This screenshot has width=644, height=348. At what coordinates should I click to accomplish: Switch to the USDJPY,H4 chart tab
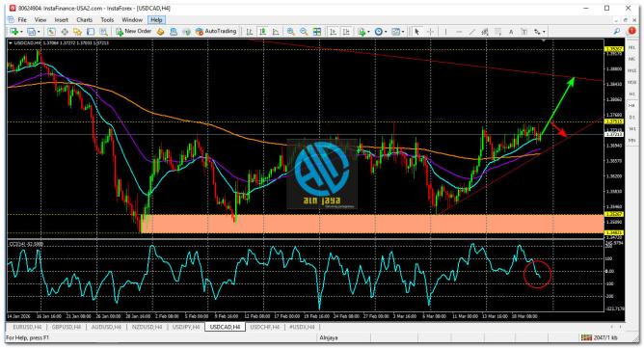click(186, 327)
